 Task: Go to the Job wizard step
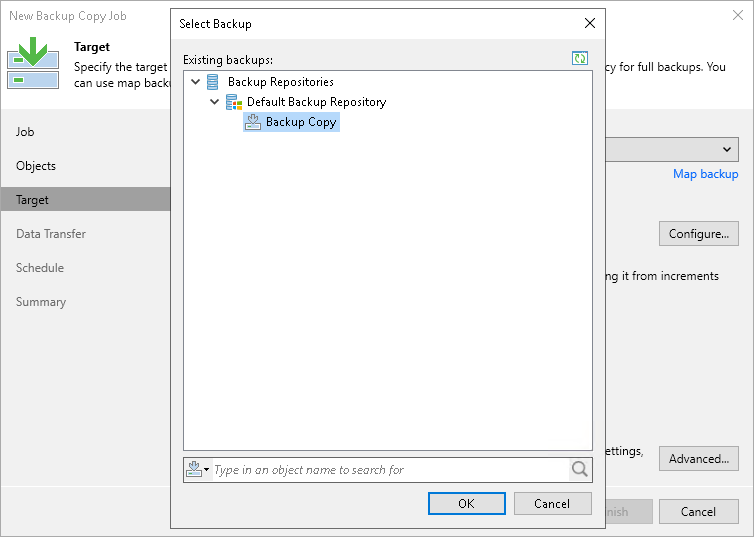pos(25,132)
